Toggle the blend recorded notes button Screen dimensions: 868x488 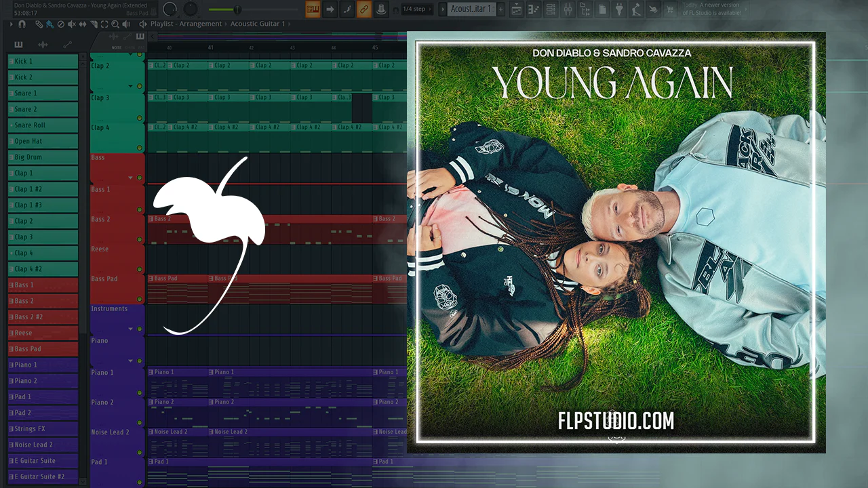(347, 9)
